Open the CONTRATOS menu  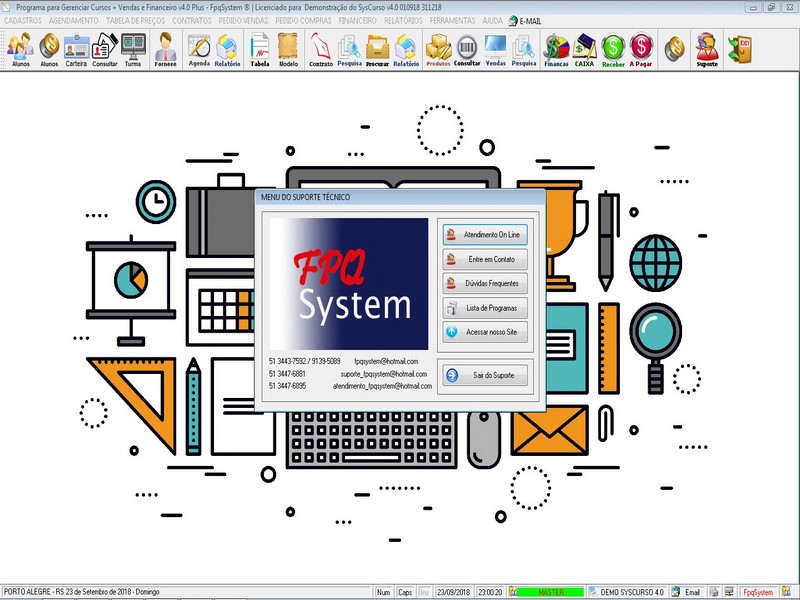click(192, 20)
